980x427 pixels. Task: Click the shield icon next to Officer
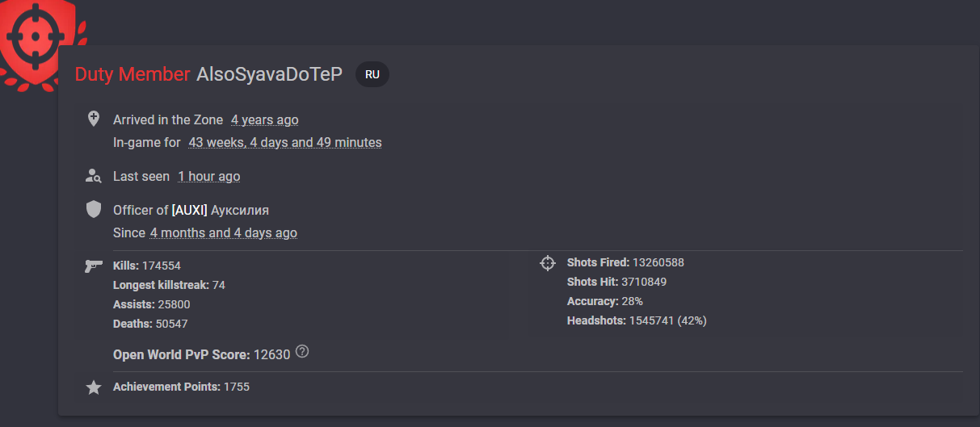tap(94, 210)
